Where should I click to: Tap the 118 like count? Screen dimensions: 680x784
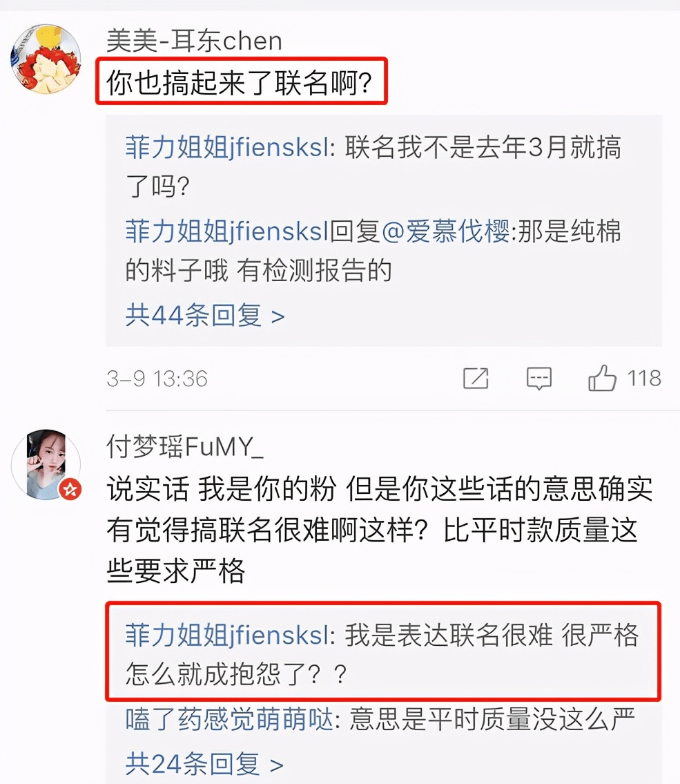pyautogui.click(x=644, y=378)
